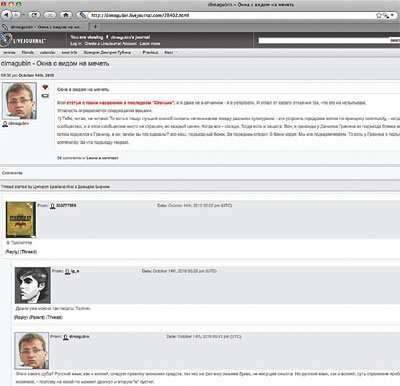Click the user head icon next to post author dimagubin
This screenshot has width=400, height=386.
click(x=5, y=124)
